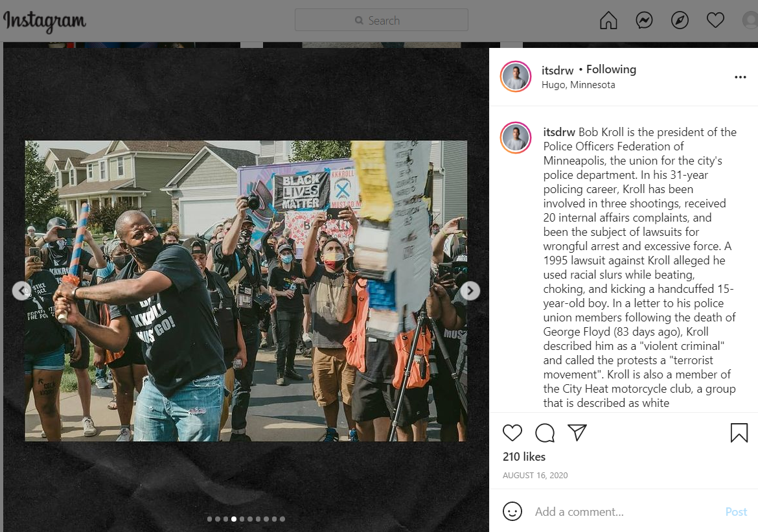Go to Instagram home feed icon
The width and height of the screenshot is (758, 532).
pyautogui.click(x=608, y=20)
